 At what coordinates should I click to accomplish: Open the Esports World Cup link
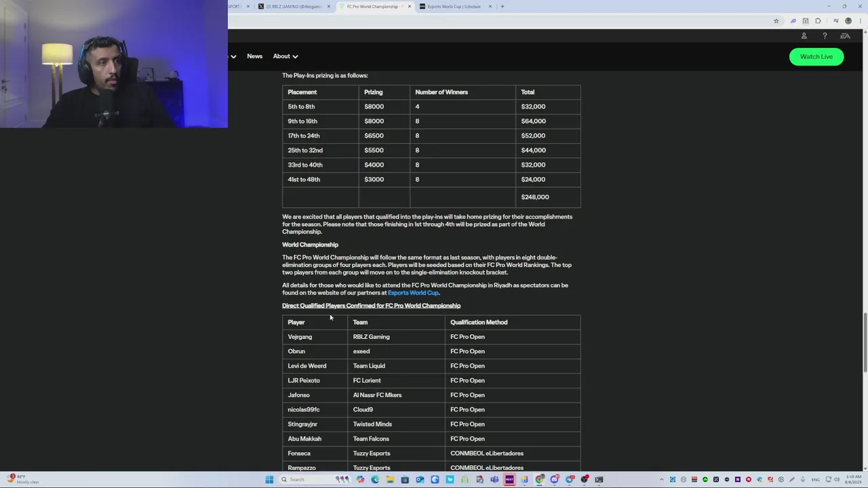click(413, 293)
